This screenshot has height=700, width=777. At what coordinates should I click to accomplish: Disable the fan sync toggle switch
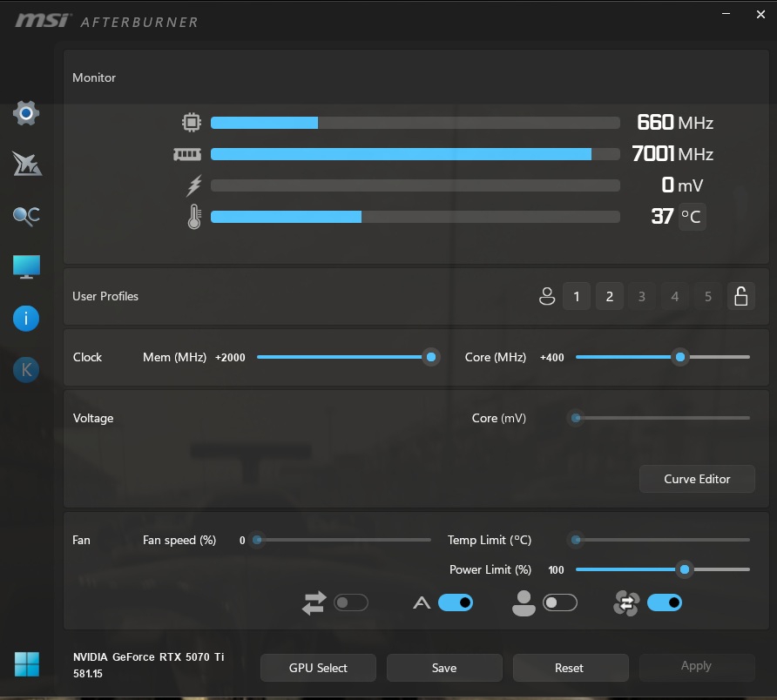(665, 602)
